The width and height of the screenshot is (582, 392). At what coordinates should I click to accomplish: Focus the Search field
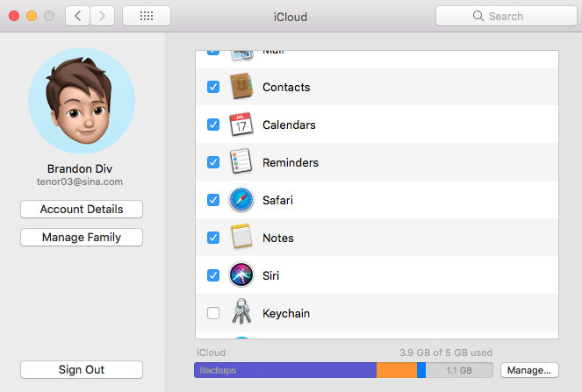click(507, 16)
